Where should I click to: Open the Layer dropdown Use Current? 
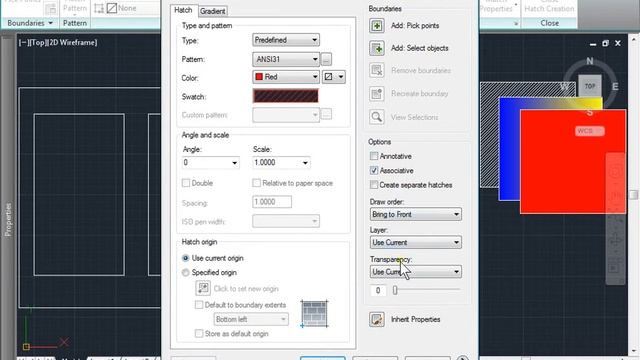pos(416,242)
